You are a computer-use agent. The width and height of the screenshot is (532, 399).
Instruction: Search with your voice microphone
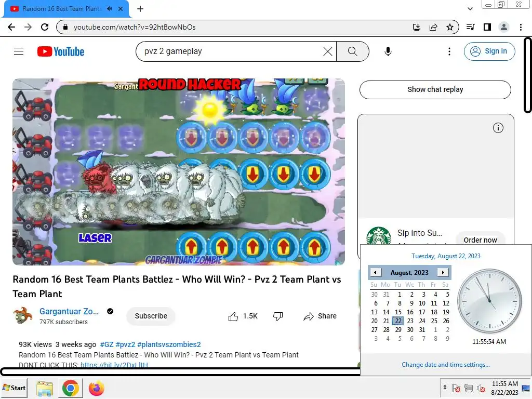pos(388,51)
